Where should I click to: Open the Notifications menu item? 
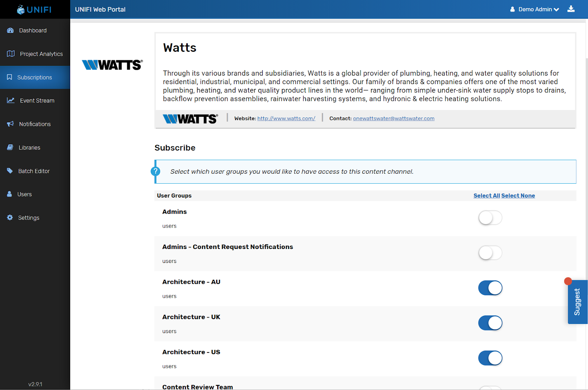pyautogui.click(x=35, y=124)
